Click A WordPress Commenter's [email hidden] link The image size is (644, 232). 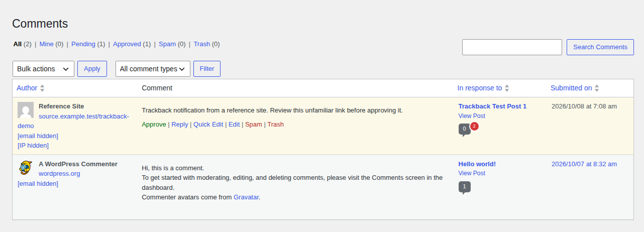(x=38, y=184)
